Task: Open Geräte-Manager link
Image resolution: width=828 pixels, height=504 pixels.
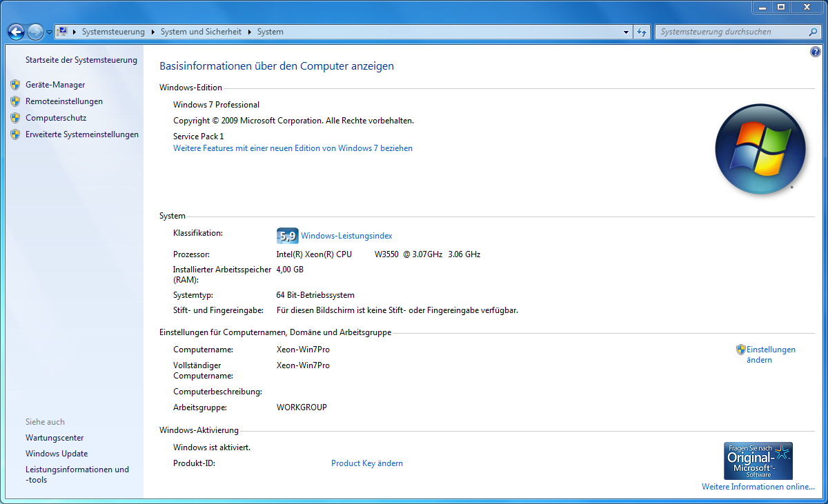Action: click(x=55, y=85)
